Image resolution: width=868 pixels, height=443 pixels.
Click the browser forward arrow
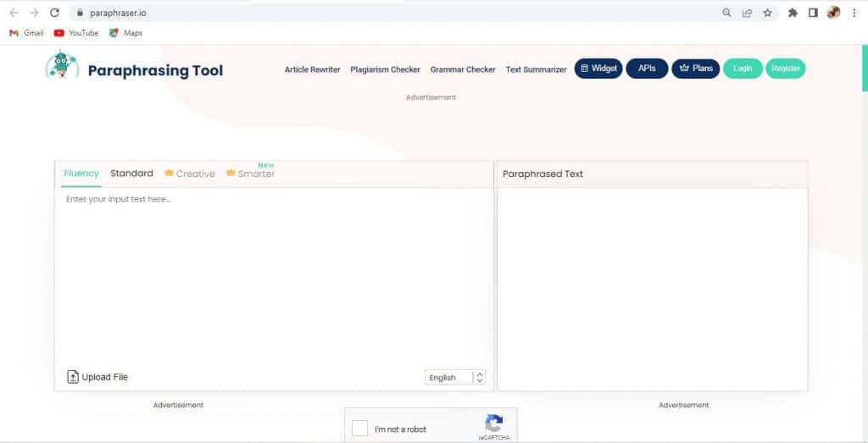(x=34, y=13)
